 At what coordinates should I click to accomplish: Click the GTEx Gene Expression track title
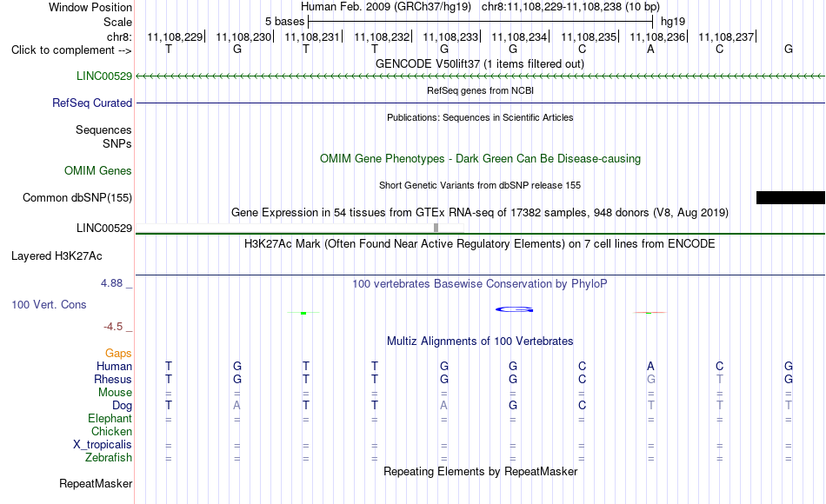point(480,213)
